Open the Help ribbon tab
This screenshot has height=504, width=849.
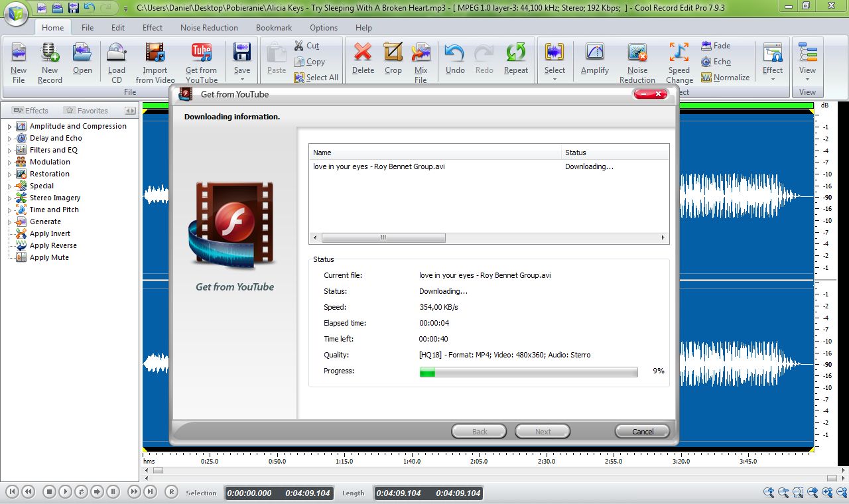pyautogui.click(x=363, y=28)
